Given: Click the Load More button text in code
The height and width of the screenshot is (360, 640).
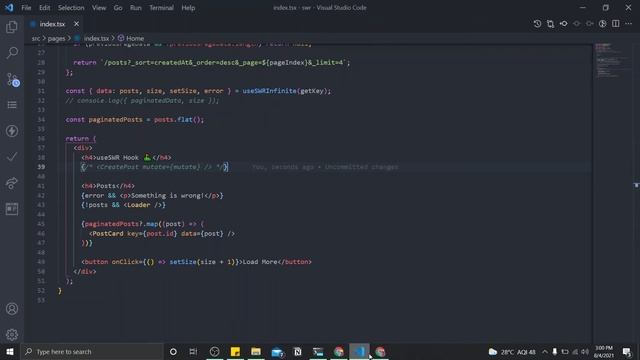Looking at the screenshot, I should click(260, 262).
